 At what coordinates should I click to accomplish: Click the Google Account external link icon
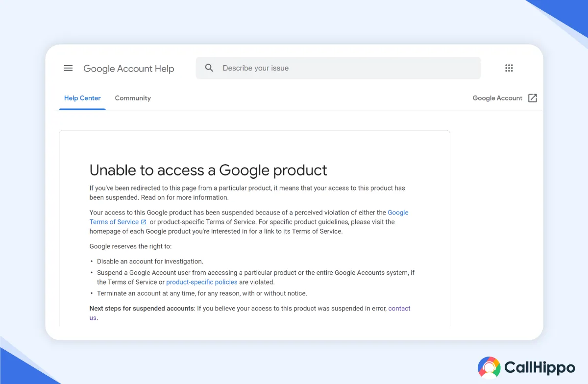(x=533, y=98)
